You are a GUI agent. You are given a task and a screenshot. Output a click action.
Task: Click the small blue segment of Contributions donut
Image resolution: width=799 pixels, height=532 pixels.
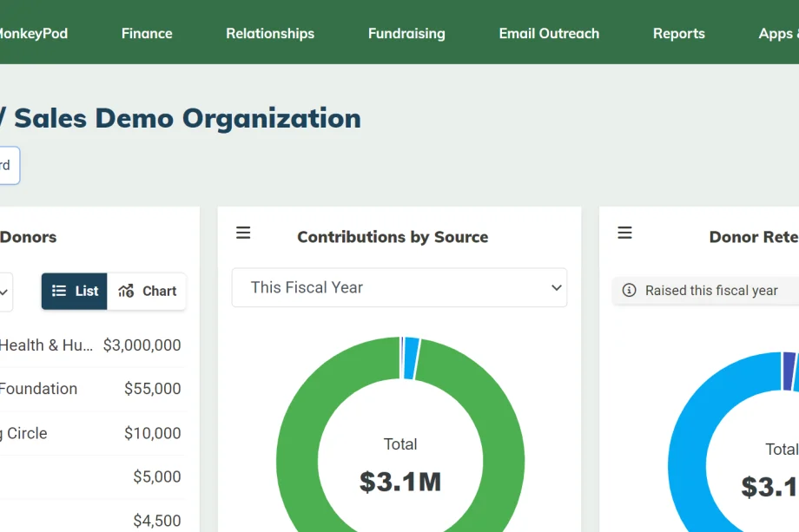411,358
